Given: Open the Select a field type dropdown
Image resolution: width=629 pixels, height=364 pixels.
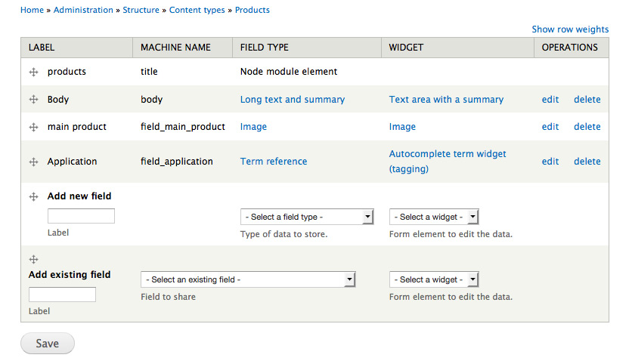Looking at the screenshot, I should (x=307, y=217).
